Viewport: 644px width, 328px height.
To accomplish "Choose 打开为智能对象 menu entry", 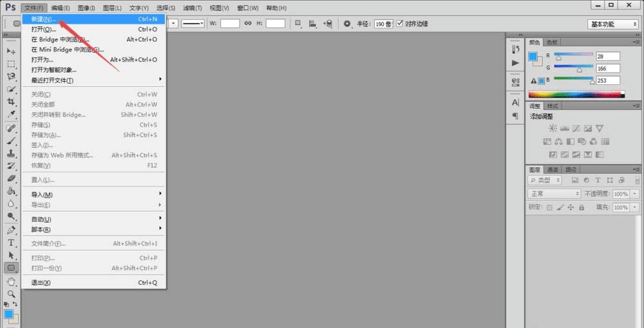I will [93, 69].
